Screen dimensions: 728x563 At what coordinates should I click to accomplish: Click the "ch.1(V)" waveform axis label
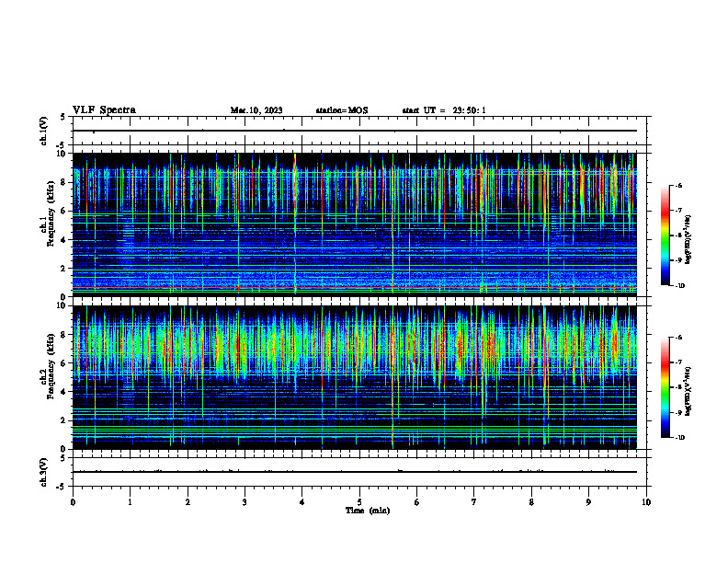coord(43,131)
